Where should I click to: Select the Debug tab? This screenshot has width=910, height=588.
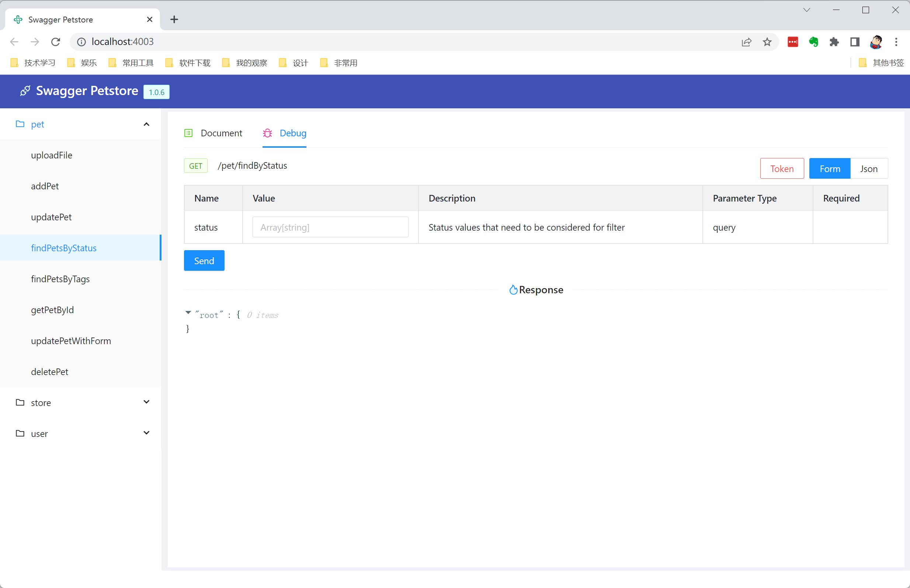click(292, 133)
